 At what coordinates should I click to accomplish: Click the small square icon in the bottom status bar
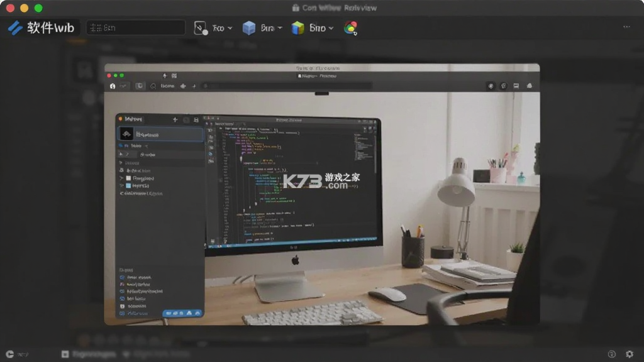pyautogui.click(x=65, y=354)
